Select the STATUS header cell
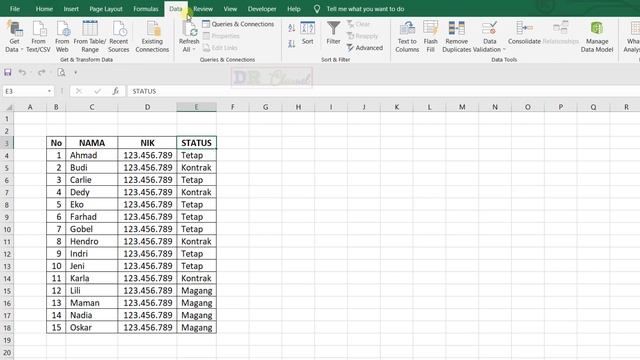Image resolution: width=640 pixels, height=360 pixels. (196, 143)
